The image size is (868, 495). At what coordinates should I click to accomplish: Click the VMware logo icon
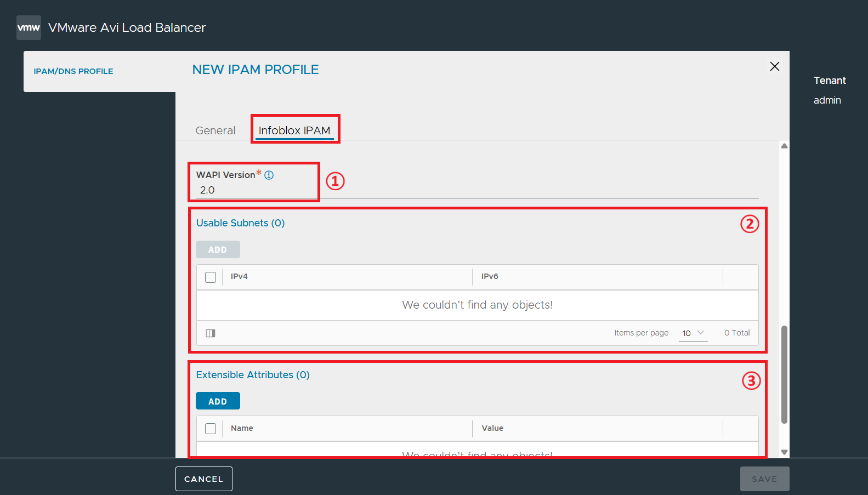[29, 27]
